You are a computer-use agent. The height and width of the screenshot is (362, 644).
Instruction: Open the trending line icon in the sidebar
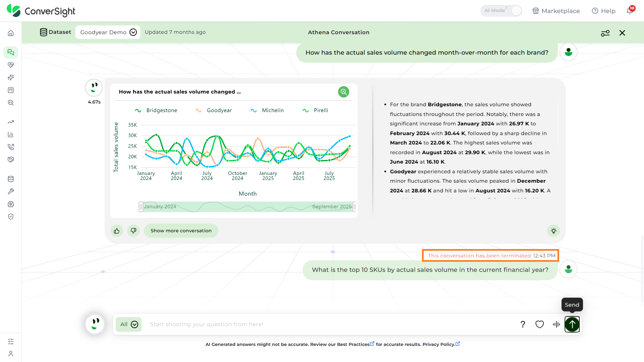click(11, 122)
